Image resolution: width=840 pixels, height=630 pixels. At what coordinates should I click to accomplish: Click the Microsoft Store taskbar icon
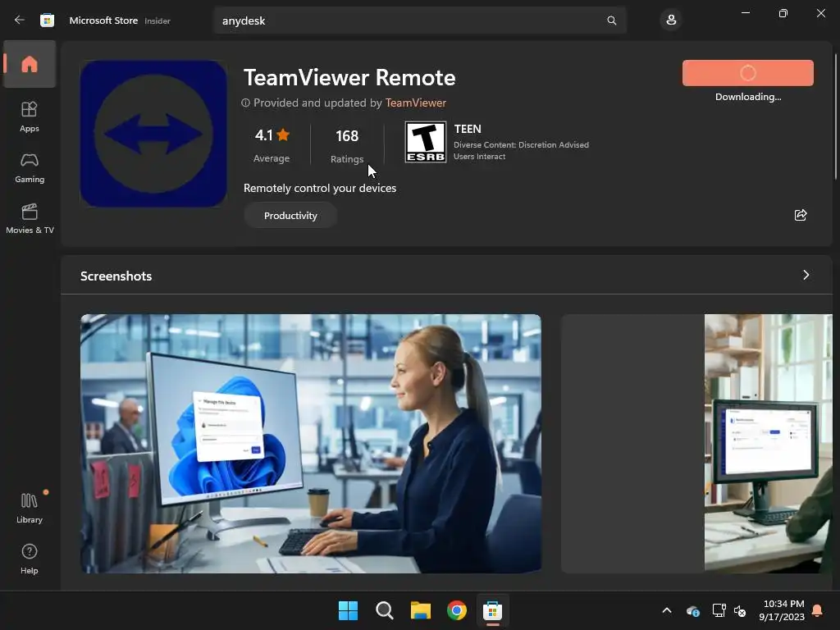click(493, 610)
